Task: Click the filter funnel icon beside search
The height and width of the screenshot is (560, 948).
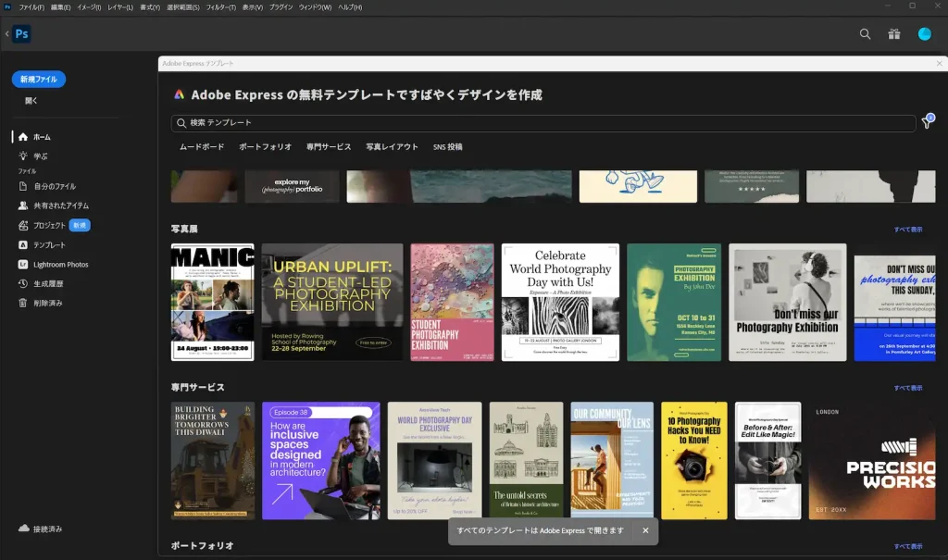Action: (x=927, y=122)
